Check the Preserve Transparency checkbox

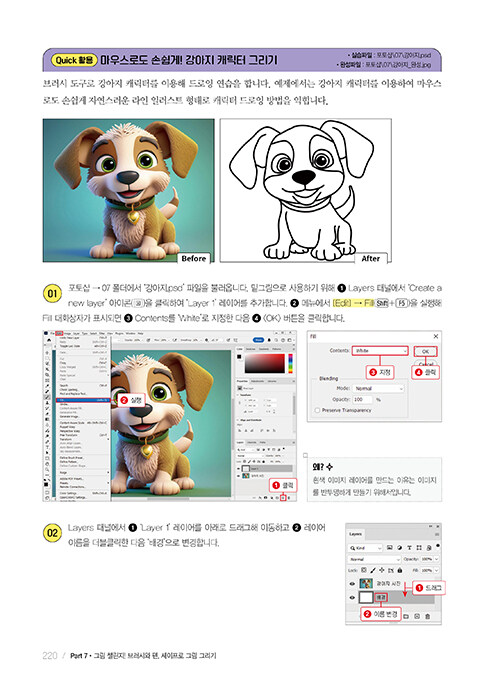tap(317, 410)
